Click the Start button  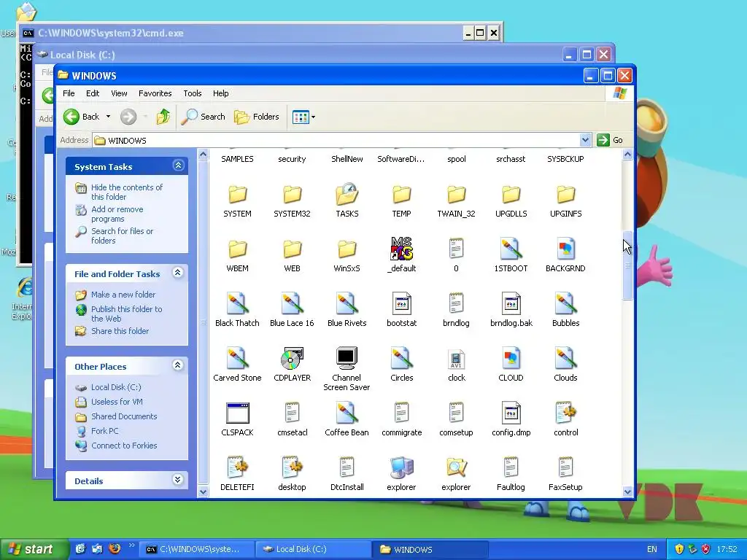34,549
